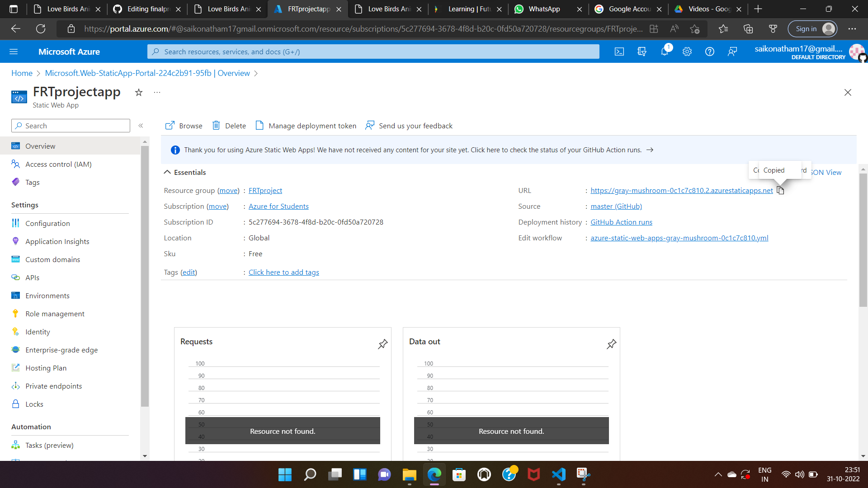Favorite FRTprojectapp with the star icon
This screenshot has height=488, width=868.
click(139, 93)
